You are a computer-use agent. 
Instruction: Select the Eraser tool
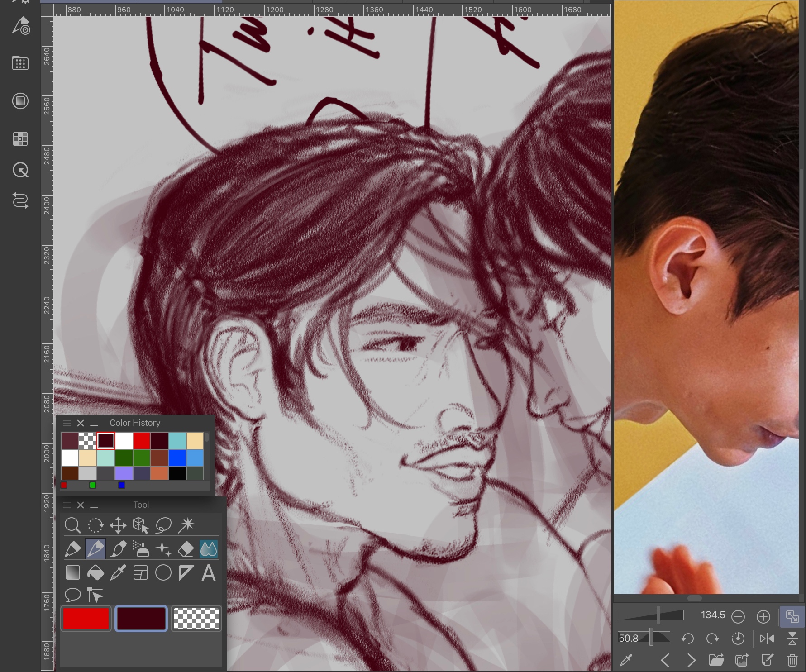tap(186, 549)
